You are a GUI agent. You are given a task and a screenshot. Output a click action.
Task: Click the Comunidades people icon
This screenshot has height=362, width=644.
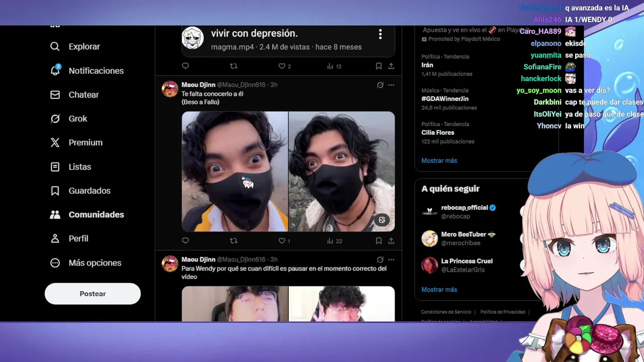55,215
